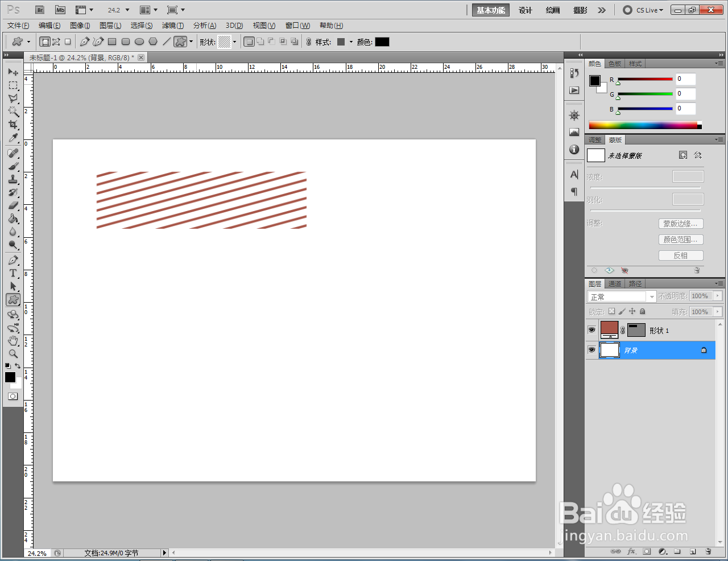Choose Rectangle shape in the options bar

112,42
